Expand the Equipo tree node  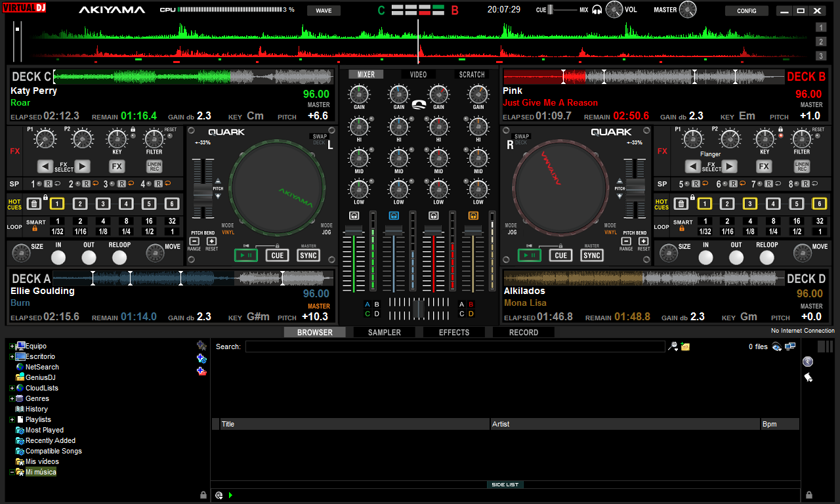point(12,346)
